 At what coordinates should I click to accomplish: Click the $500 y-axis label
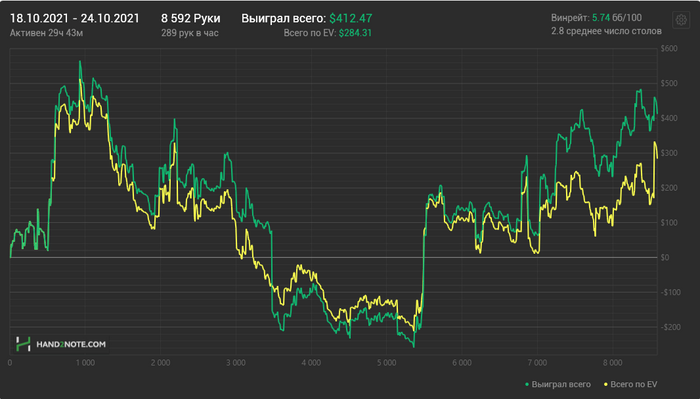click(669, 83)
